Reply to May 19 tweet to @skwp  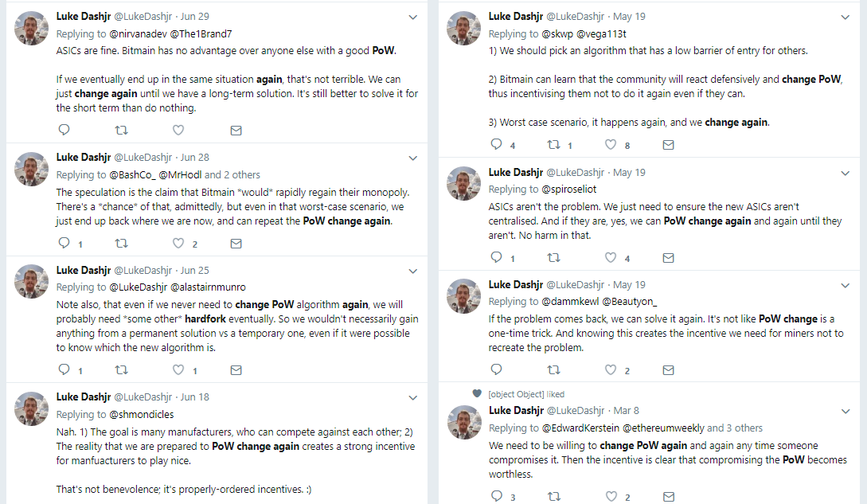pos(497,145)
